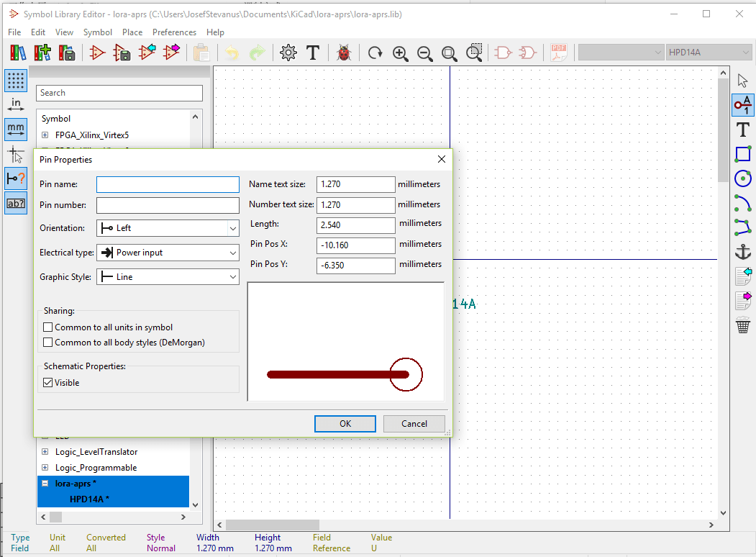756x557 pixels.
Task: Activate the arc drawing tool
Action: click(x=743, y=203)
